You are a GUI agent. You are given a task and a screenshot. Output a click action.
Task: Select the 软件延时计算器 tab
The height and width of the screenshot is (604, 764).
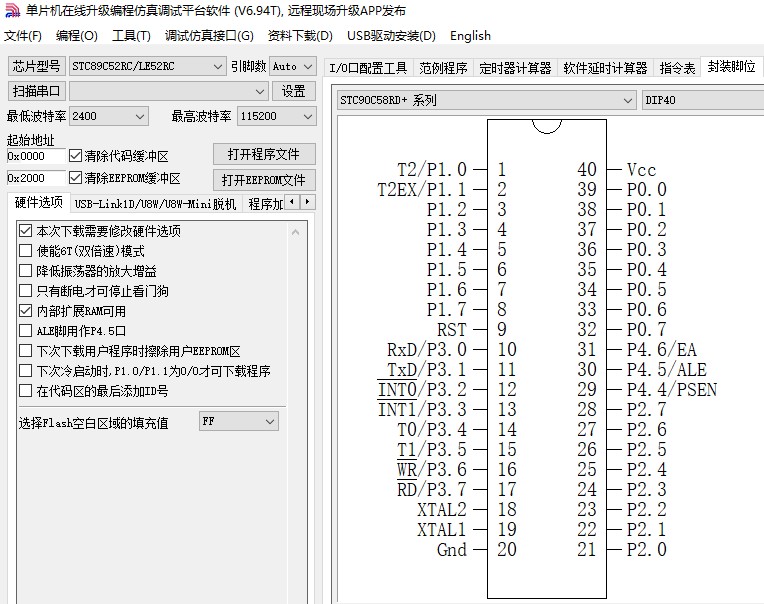click(605, 68)
